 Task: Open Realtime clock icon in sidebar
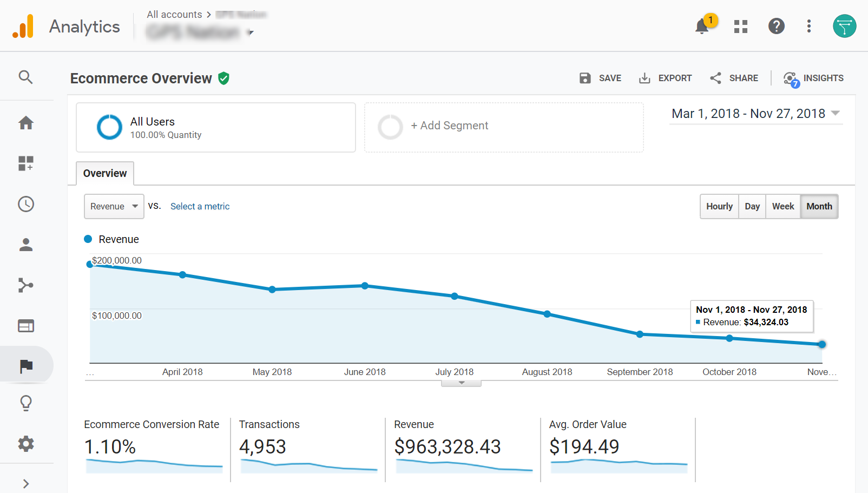(x=26, y=204)
